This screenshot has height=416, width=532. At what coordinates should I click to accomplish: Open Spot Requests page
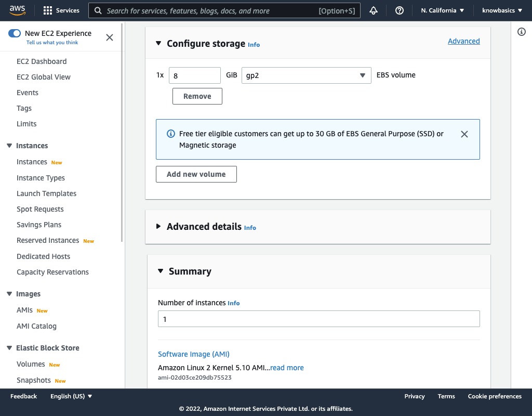[40, 209]
